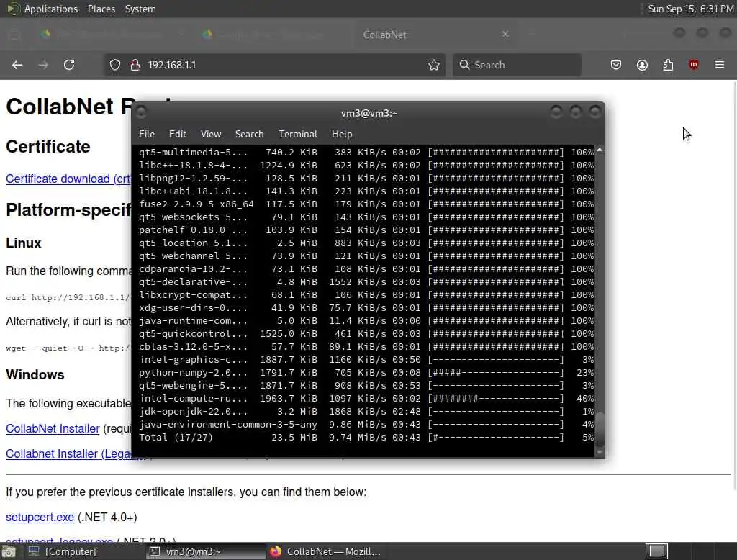Image resolution: width=737 pixels, height=560 pixels.
Task: Click the show desktop icon in bottom panel
Action: pos(9,551)
